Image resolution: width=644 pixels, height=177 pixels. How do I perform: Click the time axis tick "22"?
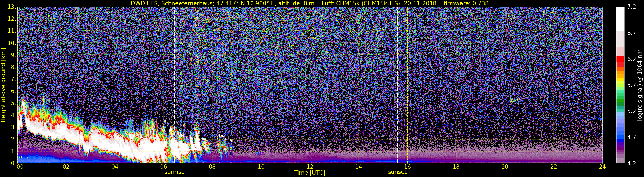tap(554, 167)
